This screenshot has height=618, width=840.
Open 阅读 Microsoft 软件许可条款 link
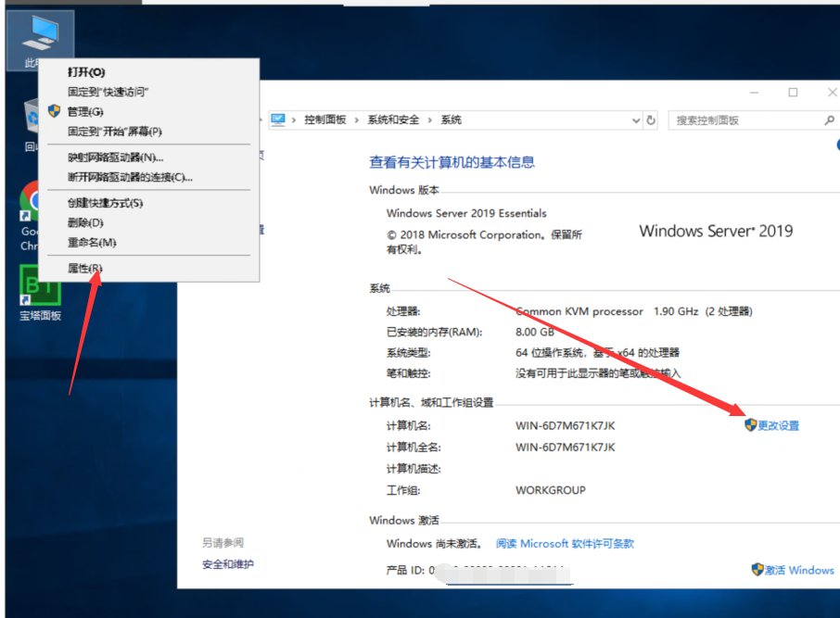pos(565,544)
